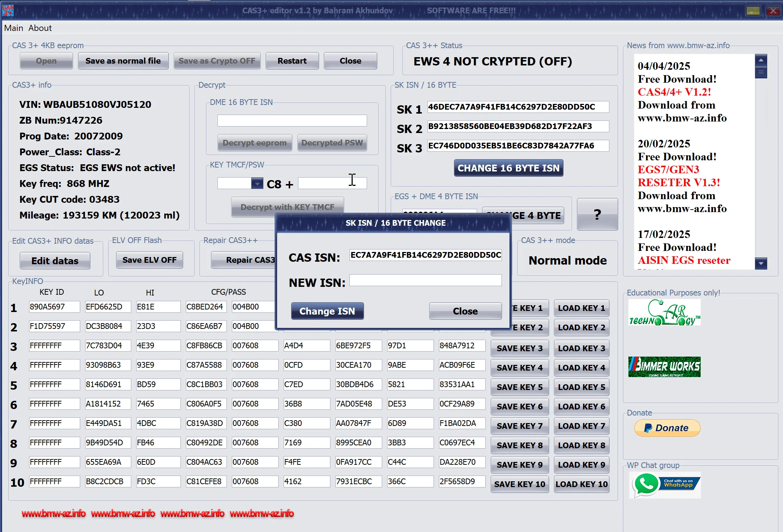Screen dimensions: 783x532
Task: Click Decrypt with KEY TMCF button
Action: pos(287,207)
